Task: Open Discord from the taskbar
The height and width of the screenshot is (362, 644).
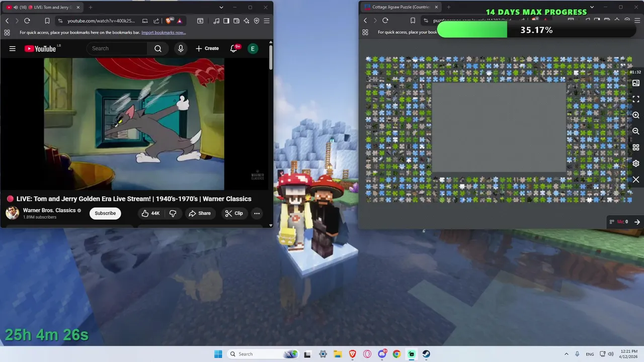Action: coord(382,354)
